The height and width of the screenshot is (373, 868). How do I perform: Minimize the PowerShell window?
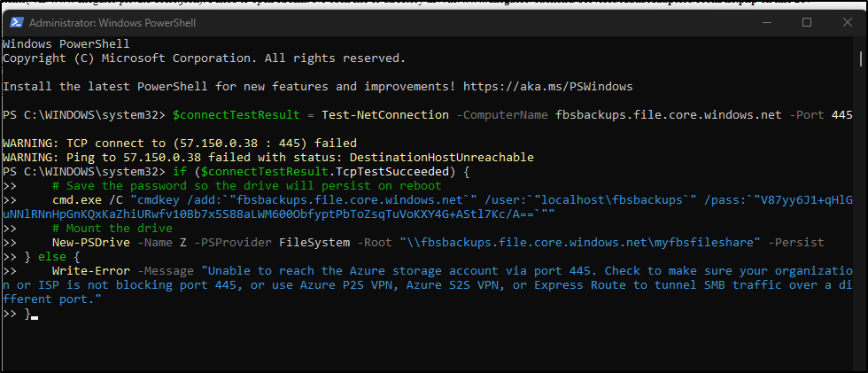point(767,23)
